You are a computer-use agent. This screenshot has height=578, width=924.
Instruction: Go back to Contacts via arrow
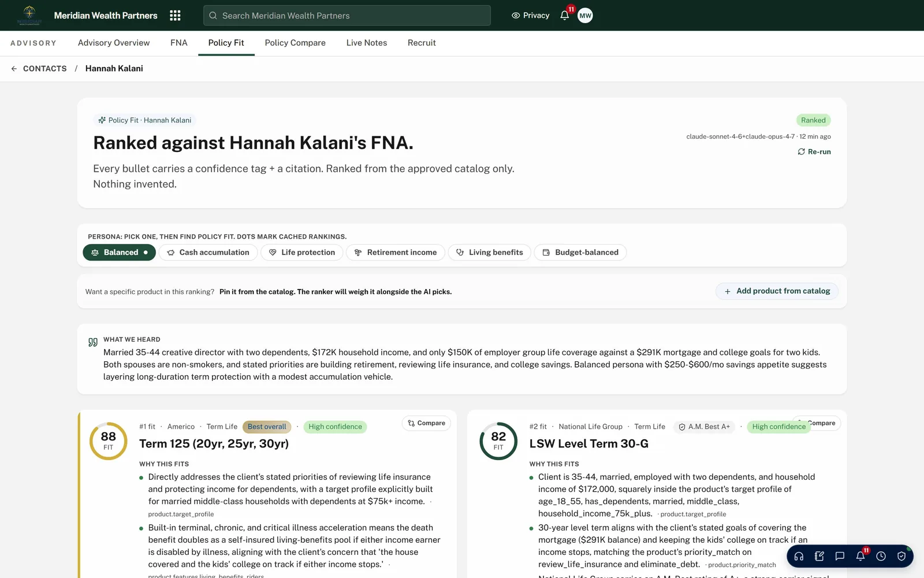coord(14,69)
